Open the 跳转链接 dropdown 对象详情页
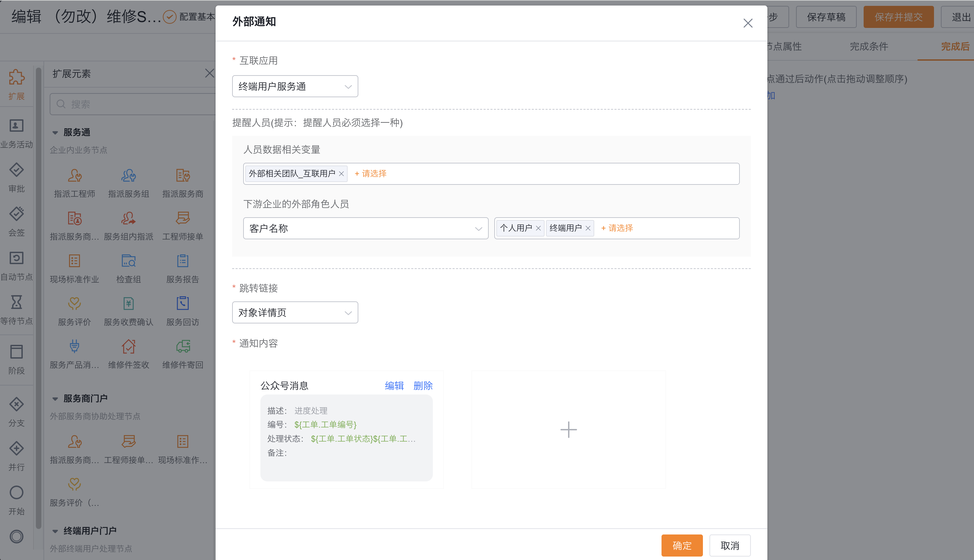The image size is (974, 560). [x=295, y=312]
